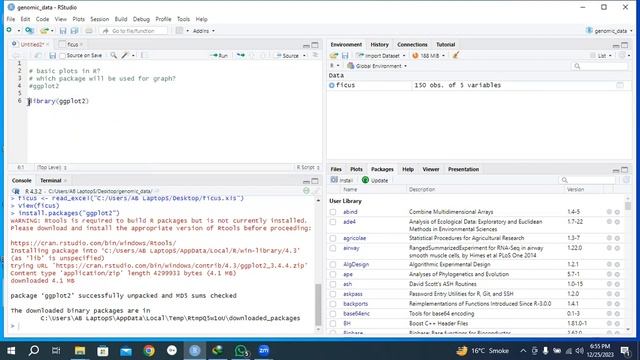Click the Save All documents icon
The height and width of the screenshot is (360, 640).
74,31
